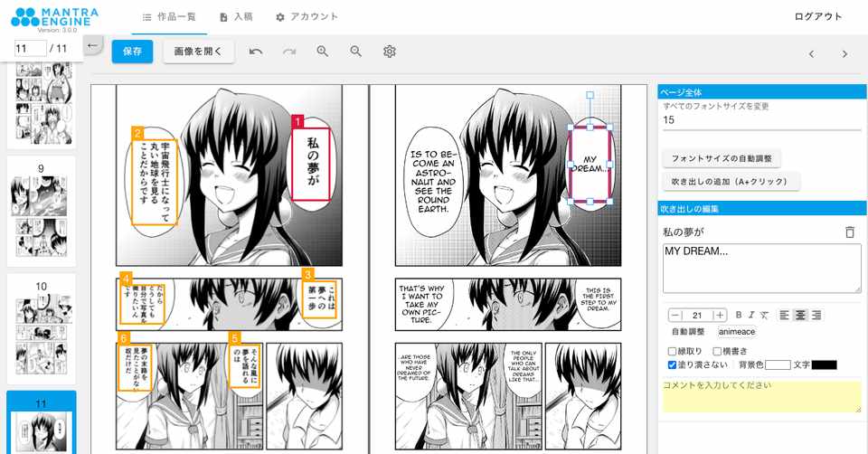868x454 pixels.
Task: Click the yellow comment input area
Action: point(761,396)
